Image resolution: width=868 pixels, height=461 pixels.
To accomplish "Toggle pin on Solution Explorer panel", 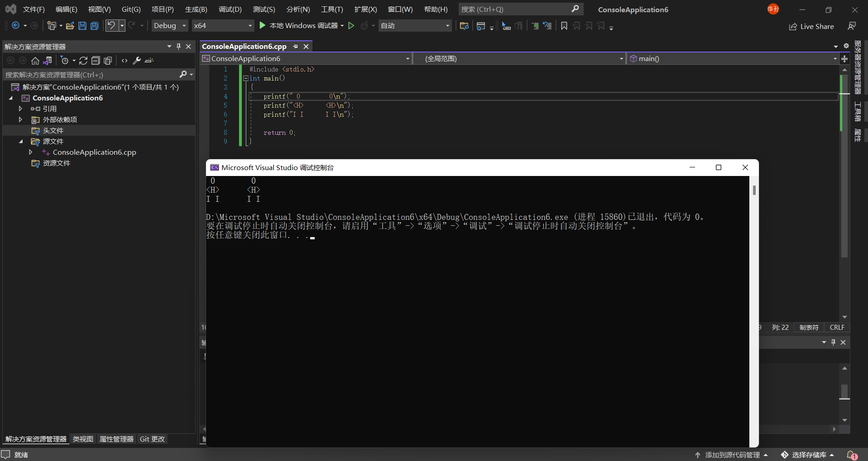I will 178,46.
